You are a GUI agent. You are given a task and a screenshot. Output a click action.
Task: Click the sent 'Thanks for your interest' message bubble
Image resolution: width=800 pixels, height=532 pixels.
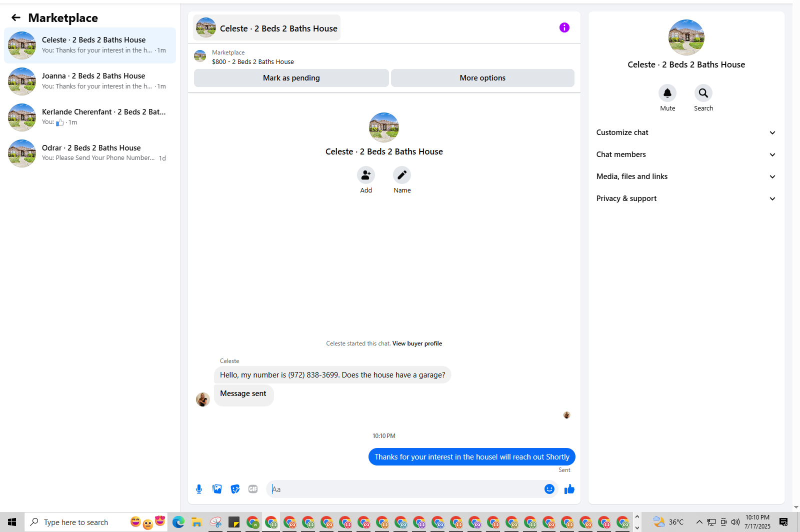[472, 457]
